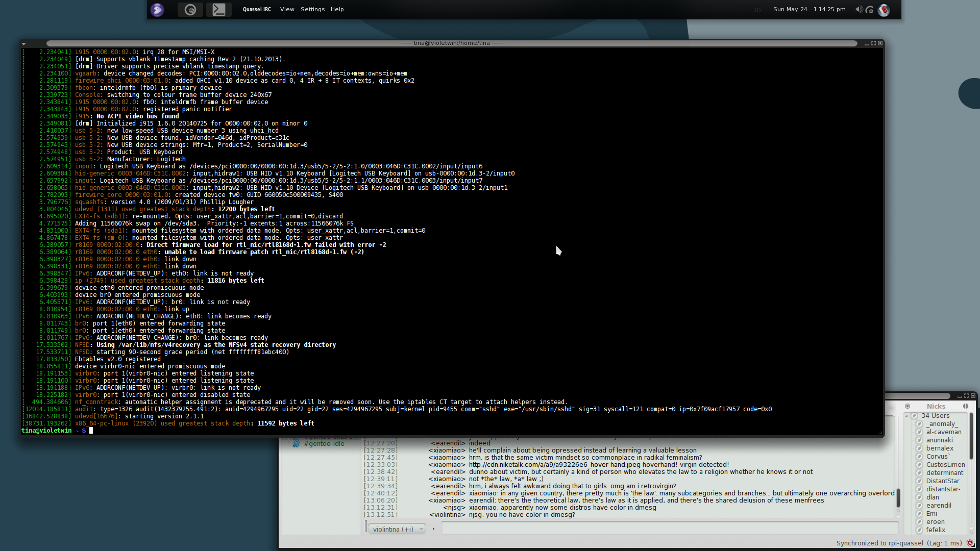The height and width of the screenshot is (551, 980).
Task: Click the #gentoo-idle channel icon
Action: (296, 444)
